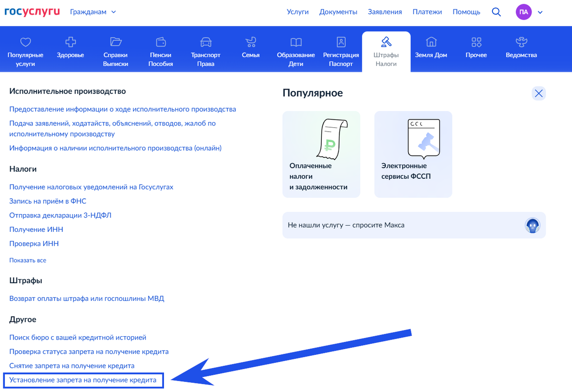Click Установление запрета на получение кредита
The image size is (572, 392).
coord(83,381)
